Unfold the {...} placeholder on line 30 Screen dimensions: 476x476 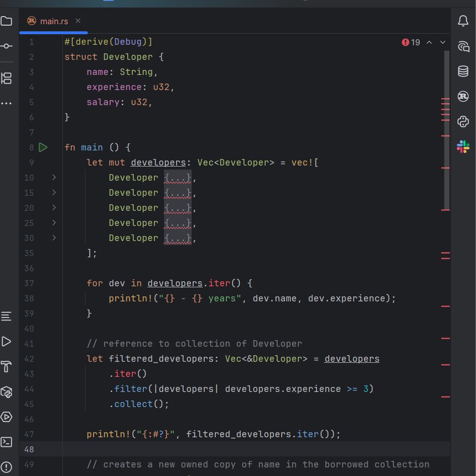coord(178,238)
